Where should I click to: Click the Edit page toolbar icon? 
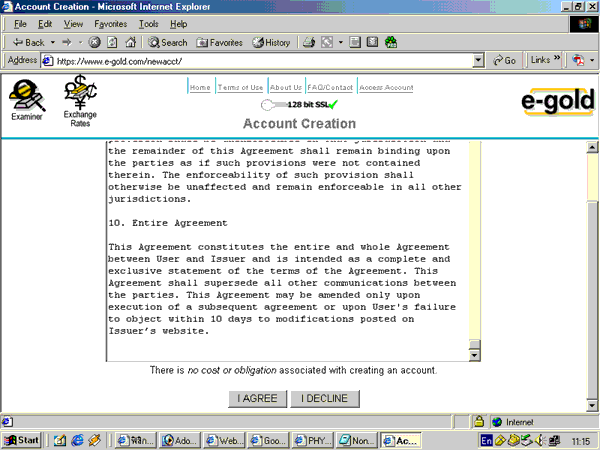(x=355, y=42)
